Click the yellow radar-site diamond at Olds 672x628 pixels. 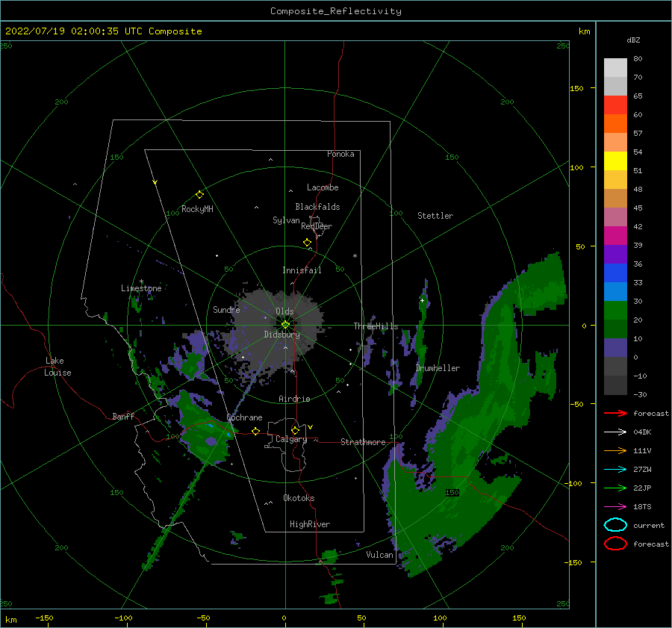click(x=285, y=325)
